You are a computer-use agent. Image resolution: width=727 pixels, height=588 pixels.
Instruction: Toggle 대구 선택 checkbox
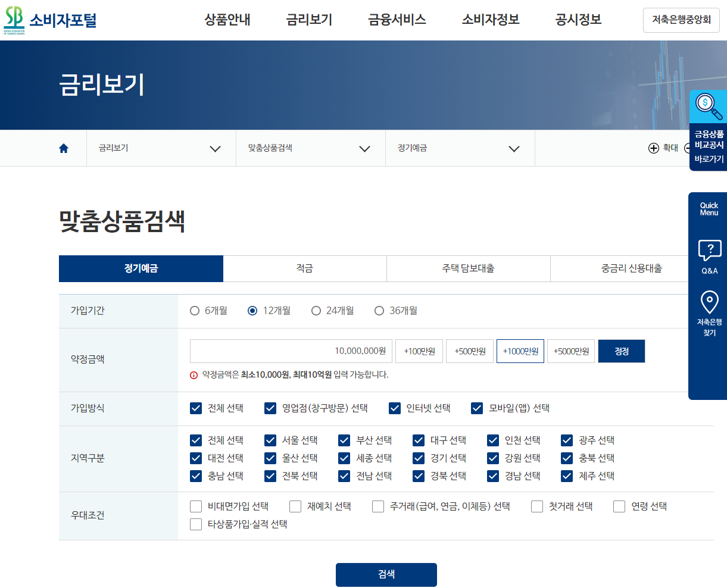pyautogui.click(x=419, y=440)
